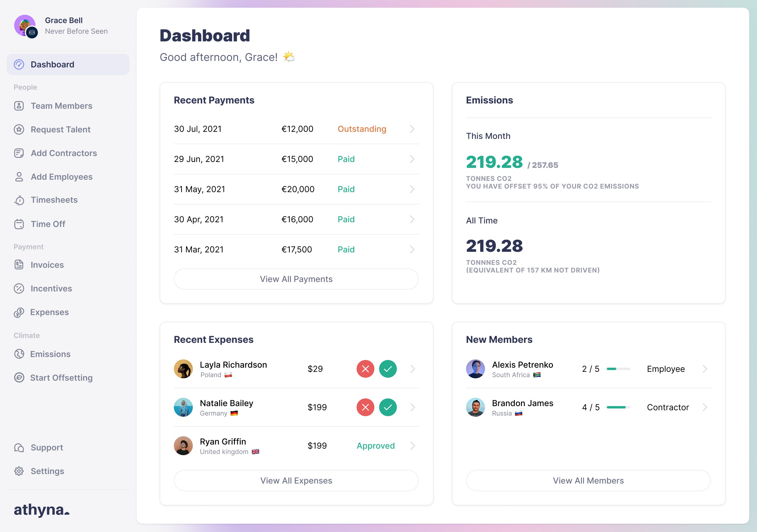757x532 pixels.
Task: Click the Expenses coins icon
Action: [x=19, y=312]
